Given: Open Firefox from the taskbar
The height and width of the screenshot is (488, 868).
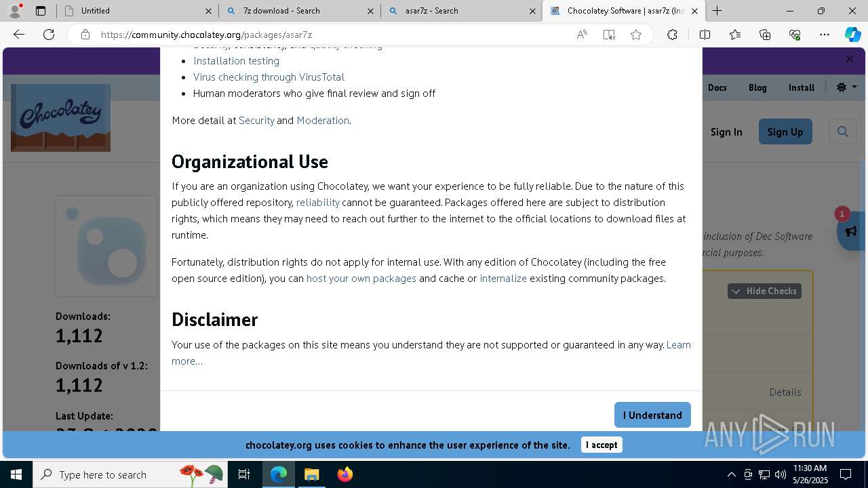Looking at the screenshot, I should [x=344, y=474].
